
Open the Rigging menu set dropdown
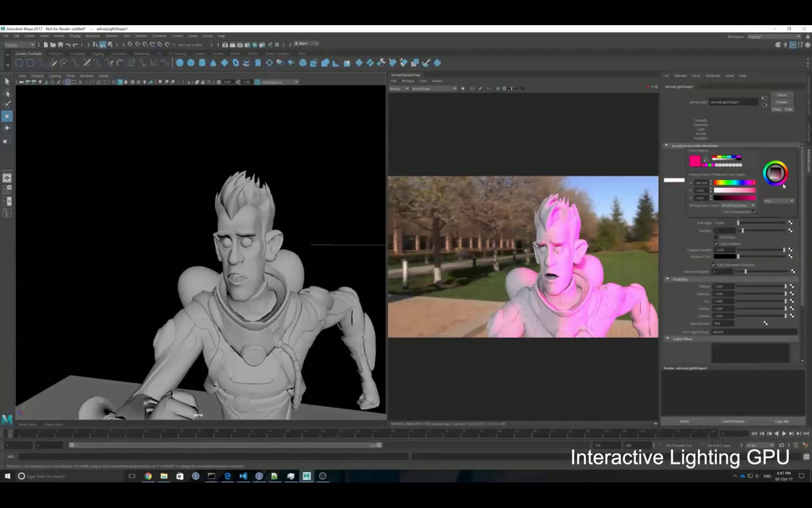19,45
